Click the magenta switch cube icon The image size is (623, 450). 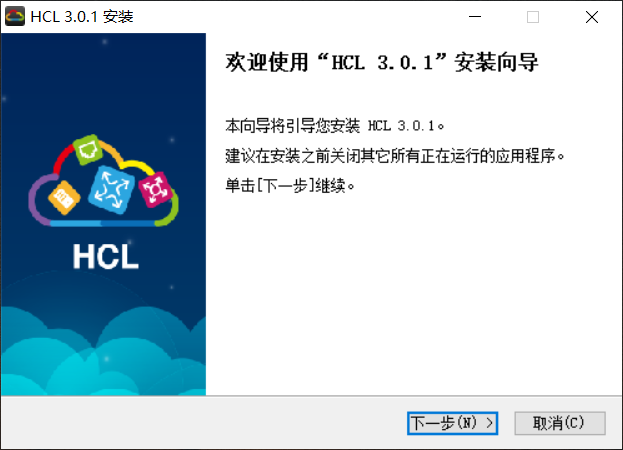(x=155, y=189)
